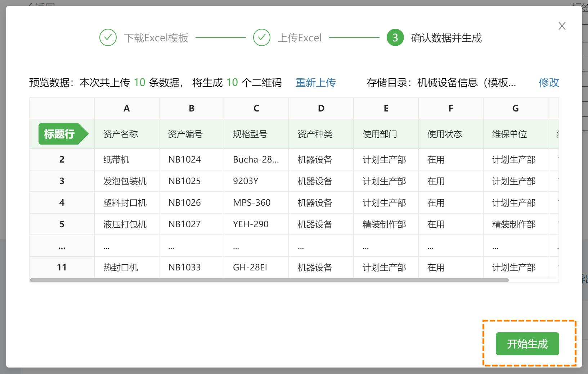
Task: Click the Bucha-28... cell
Action: tap(256, 159)
